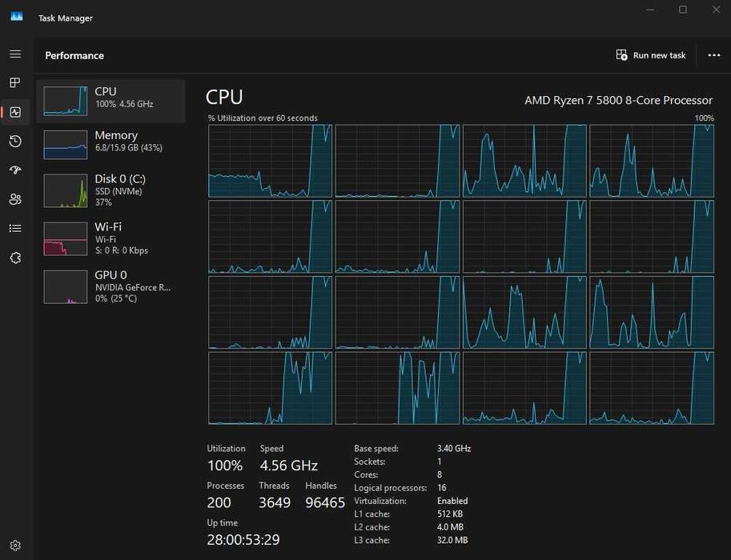Select GPU 0 performance item

tap(110, 286)
